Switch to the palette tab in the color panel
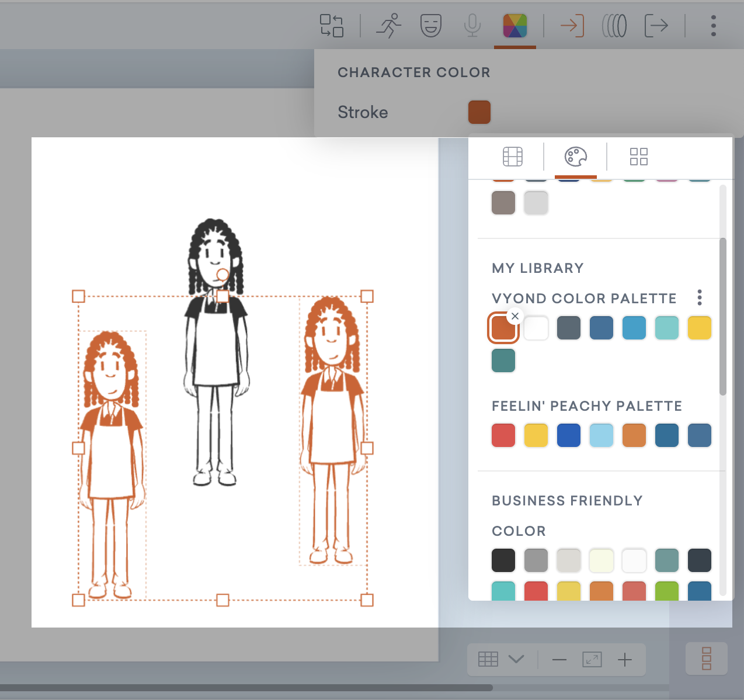Viewport: 744px width, 700px height. [575, 157]
